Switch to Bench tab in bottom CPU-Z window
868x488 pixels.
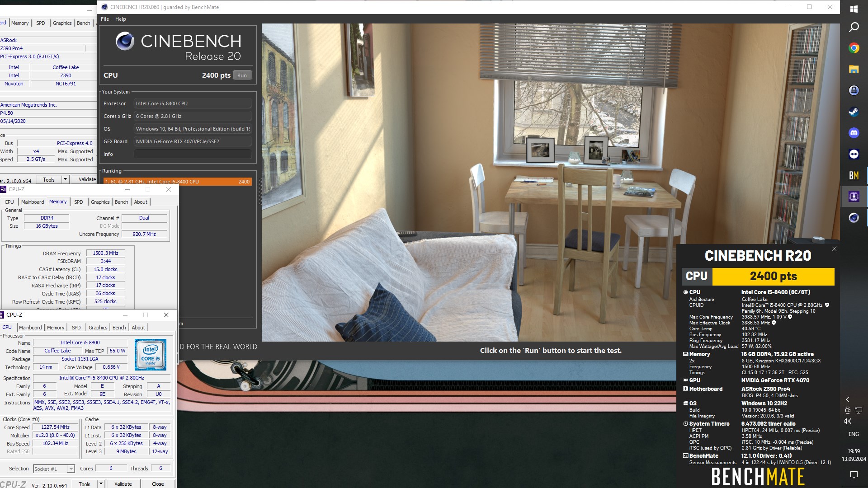(119, 328)
